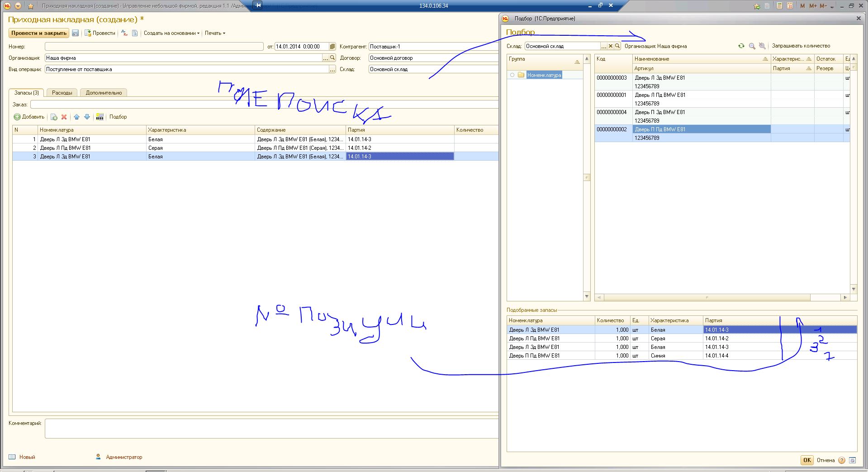Toggle Запрашивать количество option
This screenshot has width=868, height=472.
click(801, 46)
